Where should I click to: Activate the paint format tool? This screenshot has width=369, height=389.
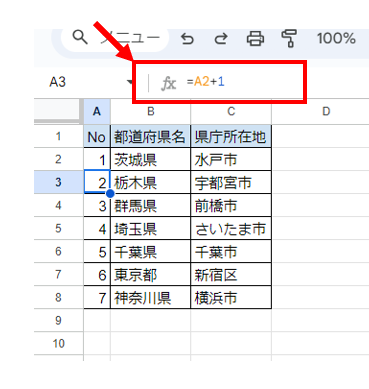(289, 38)
